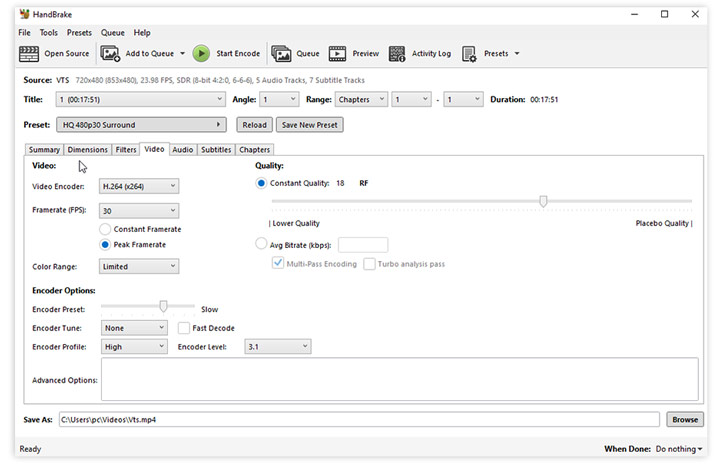Open the Queue via its stacked-images icon
720x466 pixels.
click(x=281, y=54)
